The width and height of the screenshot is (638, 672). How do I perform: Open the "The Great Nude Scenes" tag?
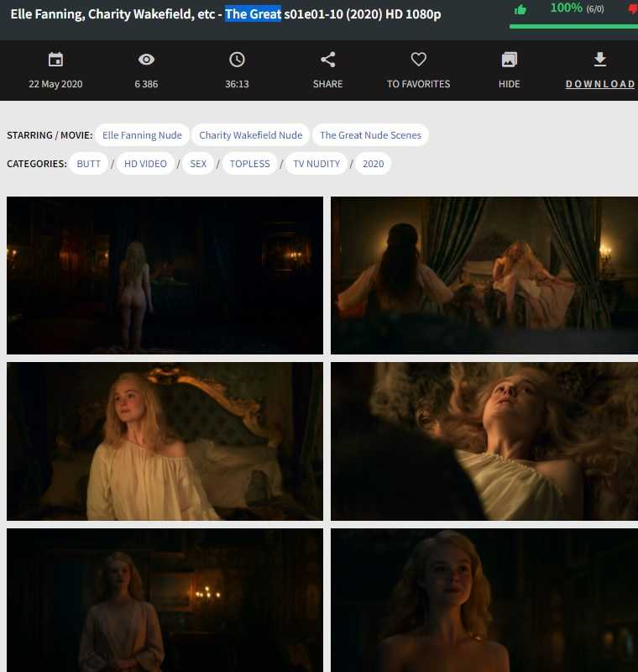click(x=370, y=135)
